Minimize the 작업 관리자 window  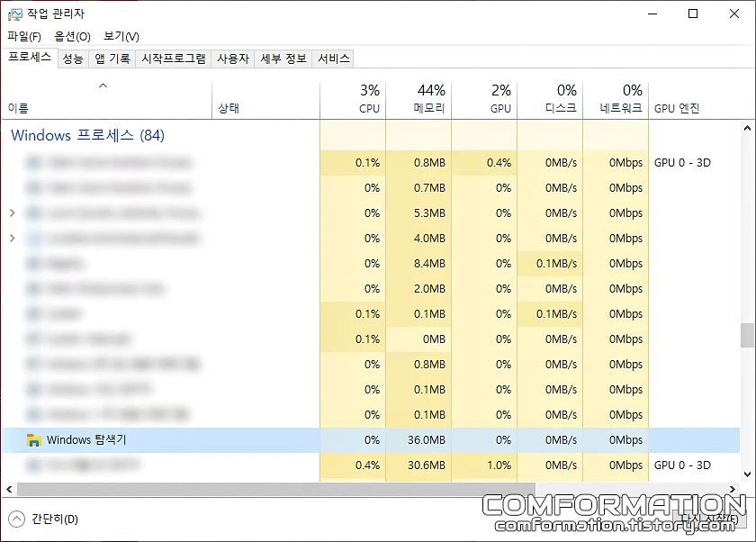652,14
